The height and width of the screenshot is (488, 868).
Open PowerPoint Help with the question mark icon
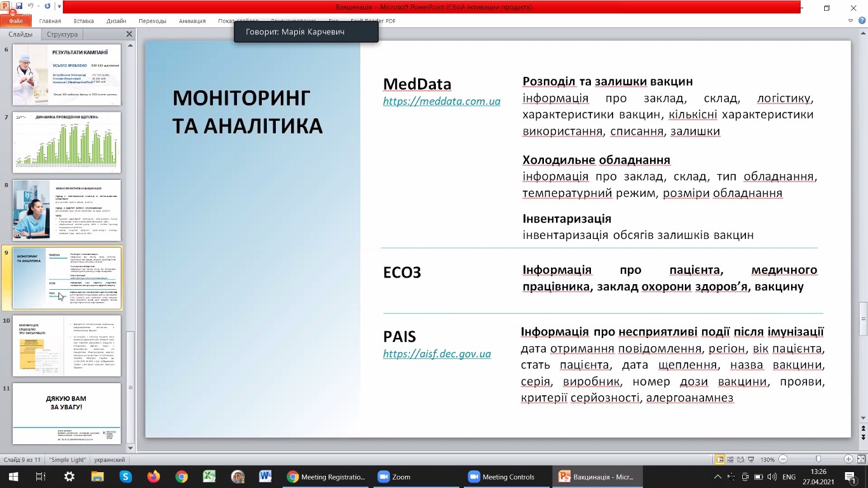862,21
